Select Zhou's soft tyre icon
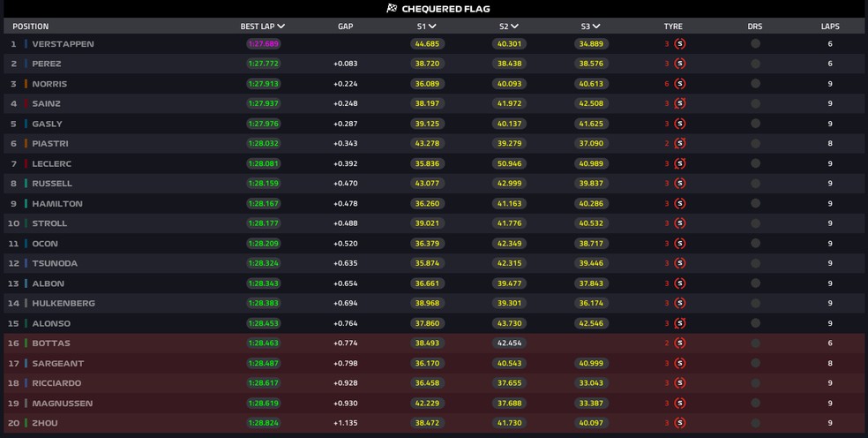The image size is (868, 438). point(680,423)
